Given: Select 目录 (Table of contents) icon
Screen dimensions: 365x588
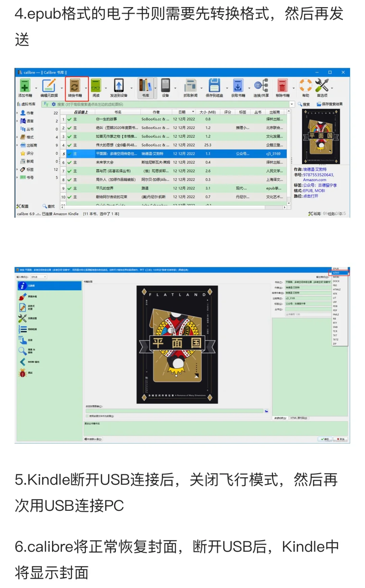Looking at the screenshot, I should (x=22, y=340).
